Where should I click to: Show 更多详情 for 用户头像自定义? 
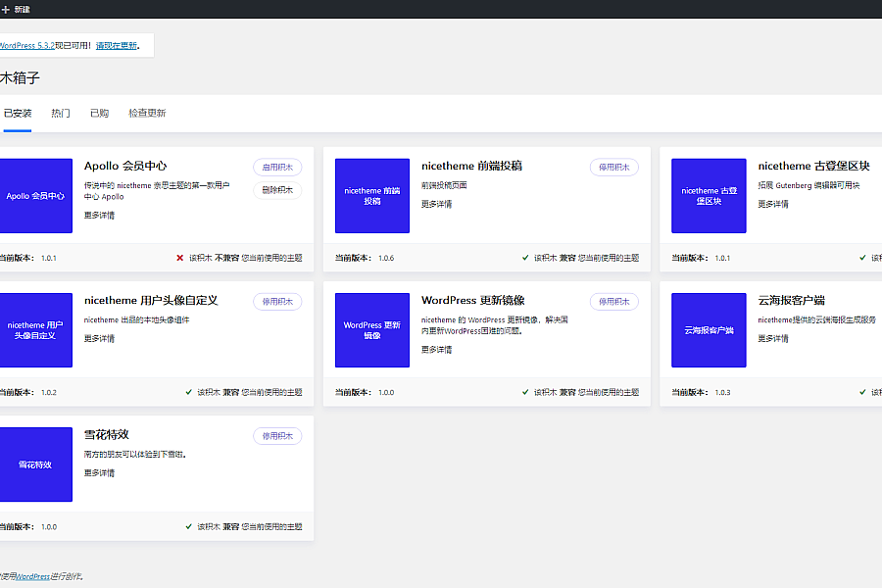click(100, 338)
